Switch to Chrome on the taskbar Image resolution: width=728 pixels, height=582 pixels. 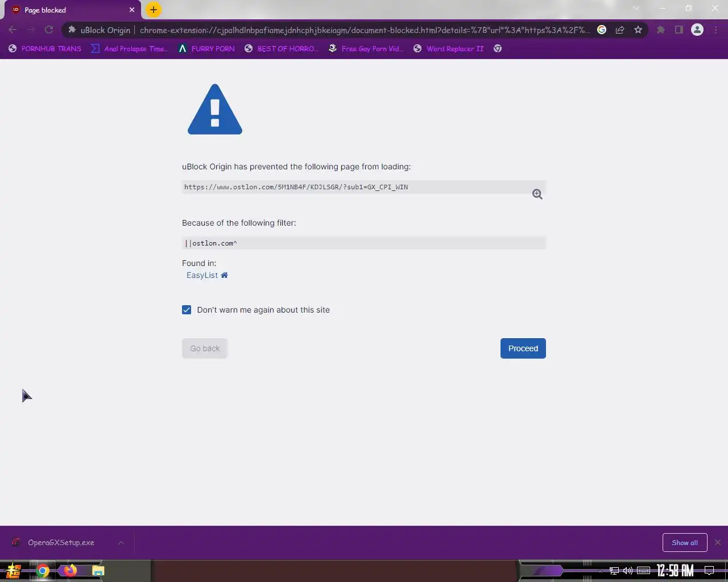click(x=43, y=571)
